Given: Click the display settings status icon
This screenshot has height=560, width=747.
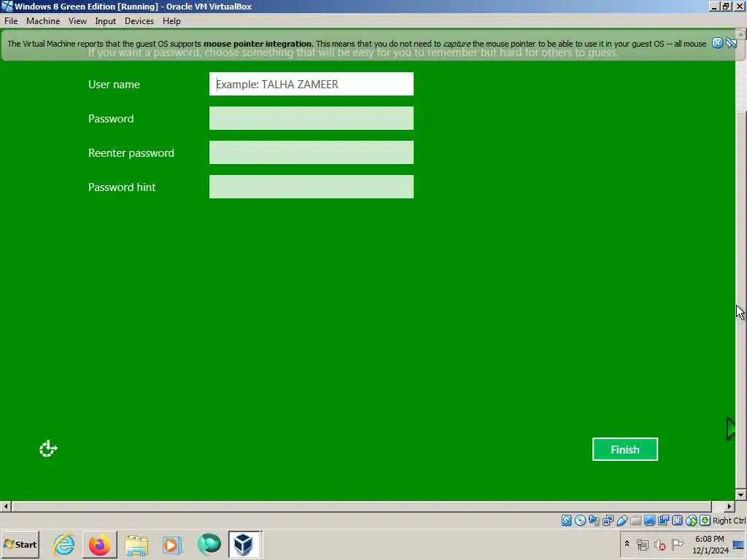Looking at the screenshot, I should [649, 521].
